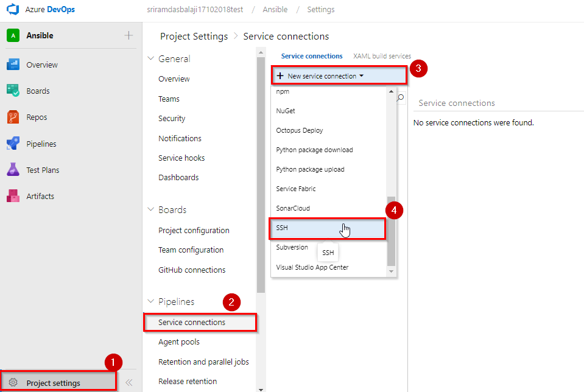Click the dropdown list scrollbar thumb
This screenshot has height=392, width=584.
click(391, 231)
